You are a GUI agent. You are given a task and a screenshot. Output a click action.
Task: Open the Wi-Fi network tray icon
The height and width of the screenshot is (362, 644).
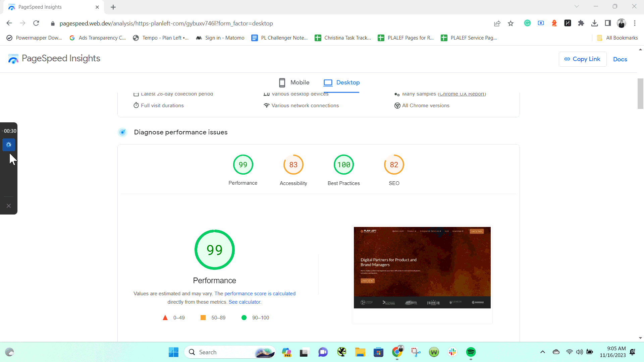(569, 352)
